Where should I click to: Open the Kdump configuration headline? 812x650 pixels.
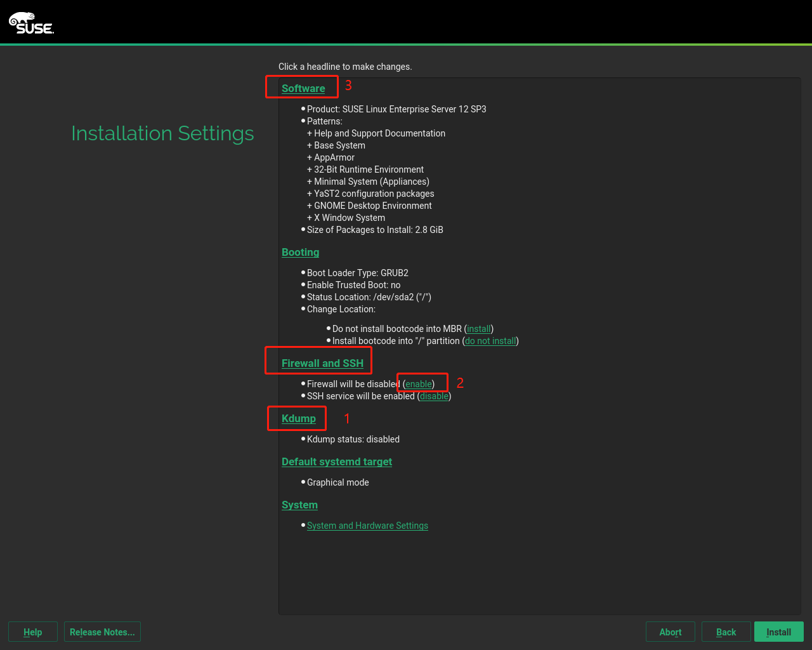click(x=299, y=418)
